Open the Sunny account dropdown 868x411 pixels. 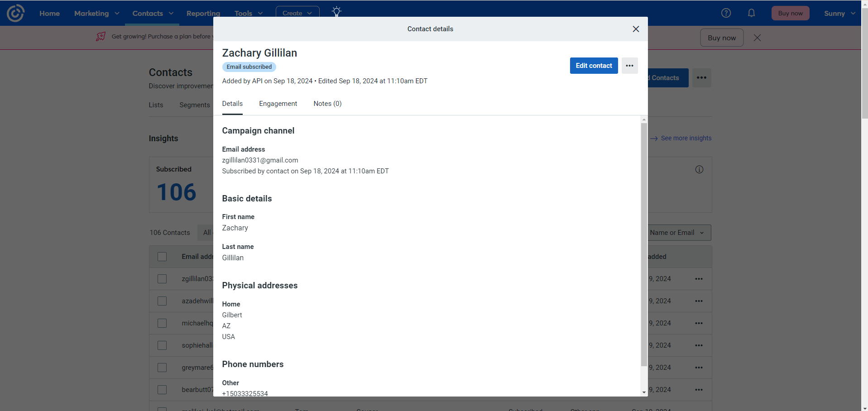pos(839,13)
